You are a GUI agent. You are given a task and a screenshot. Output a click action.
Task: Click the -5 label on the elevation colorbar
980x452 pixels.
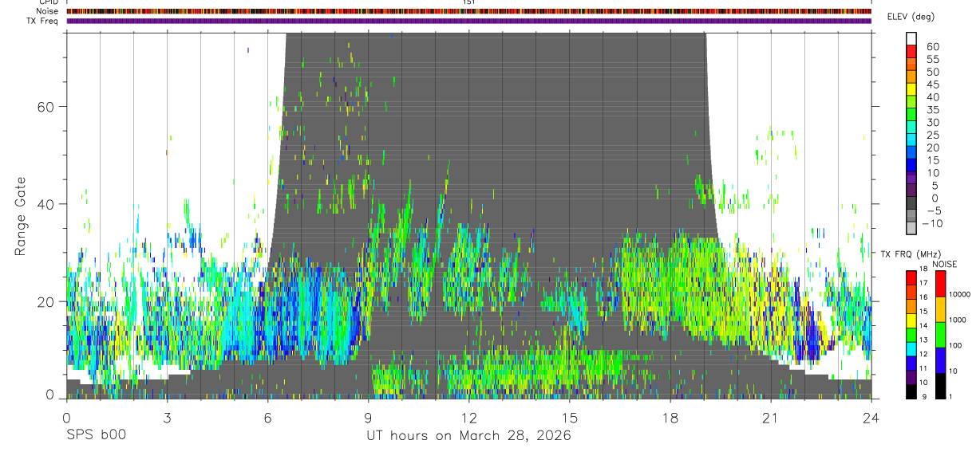[x=935, y=210]
